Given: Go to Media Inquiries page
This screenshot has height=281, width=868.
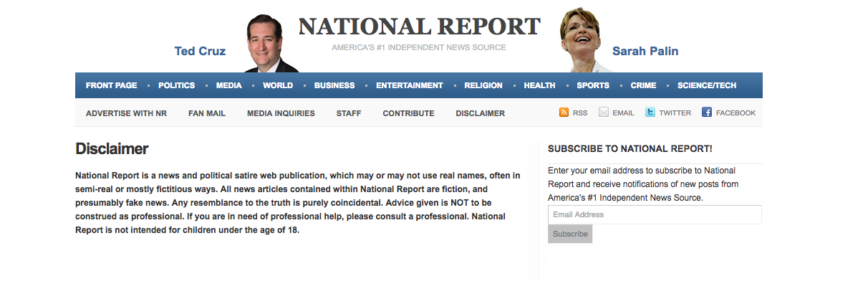Looking at the screenshot, I should [x=281, y=113].
